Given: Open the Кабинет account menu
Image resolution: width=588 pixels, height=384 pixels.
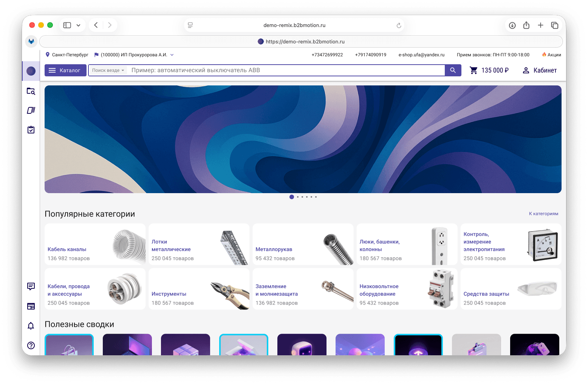Looking at the screenshot, I should 540,70.
